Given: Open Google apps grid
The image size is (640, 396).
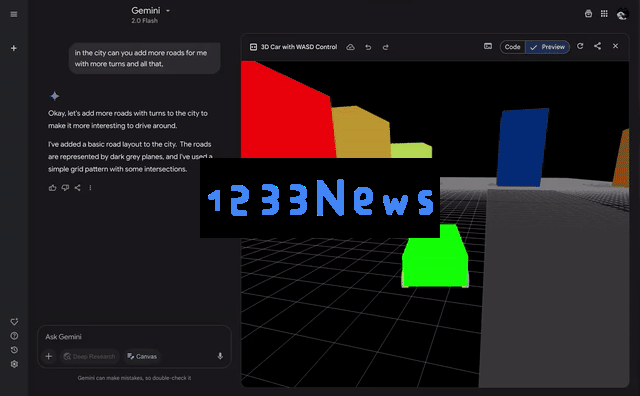Looking at the screenshot, I should coord(604,14).
